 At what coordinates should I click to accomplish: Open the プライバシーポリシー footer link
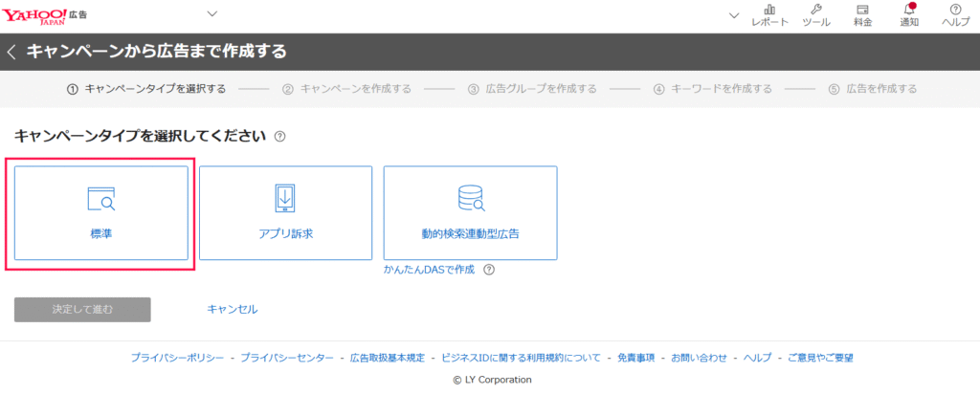pos(177,358)
